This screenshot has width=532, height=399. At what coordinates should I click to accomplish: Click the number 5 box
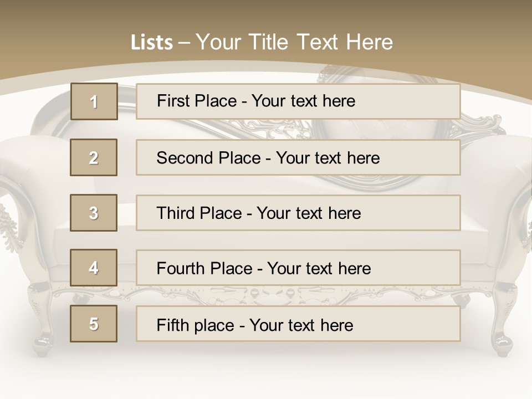pos(94,324)
